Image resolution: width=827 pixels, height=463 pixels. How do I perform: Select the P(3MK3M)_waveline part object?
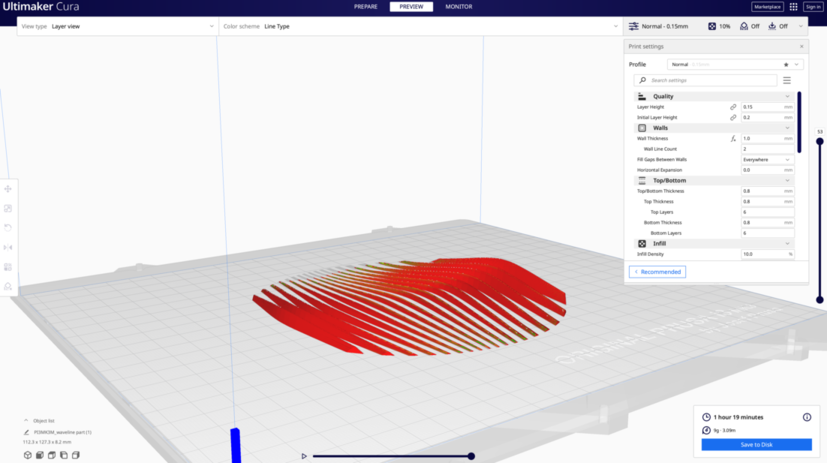[63, 432]
